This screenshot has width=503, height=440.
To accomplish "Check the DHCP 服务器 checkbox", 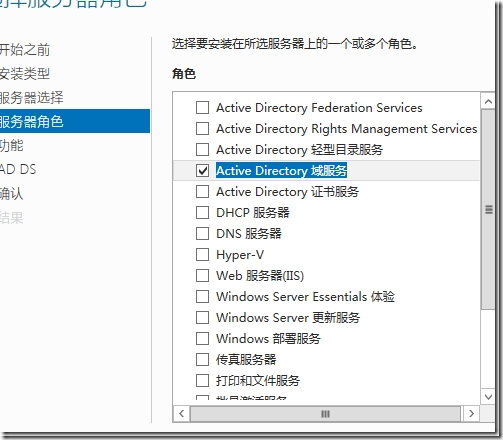I will (202, 213).
